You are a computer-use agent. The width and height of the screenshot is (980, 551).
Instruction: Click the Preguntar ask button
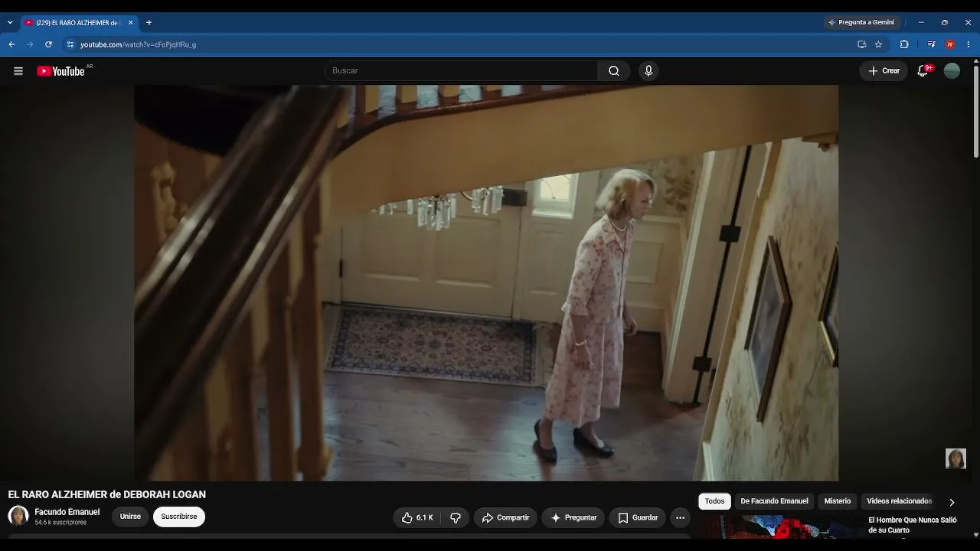[x=573, y=518]
